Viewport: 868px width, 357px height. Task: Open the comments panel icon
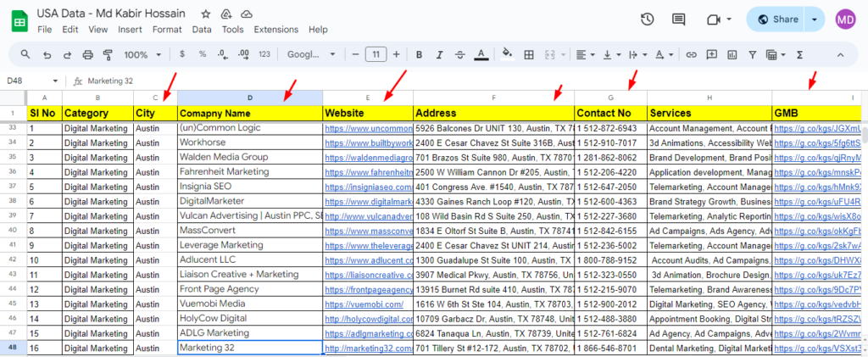(678, 20)
